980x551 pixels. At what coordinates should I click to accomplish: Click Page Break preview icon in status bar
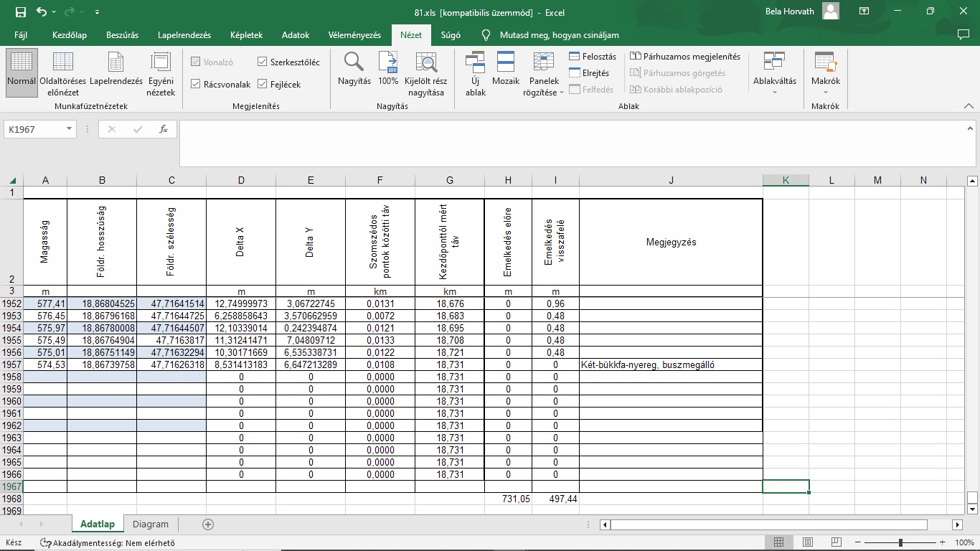click(x=836, y=542)
